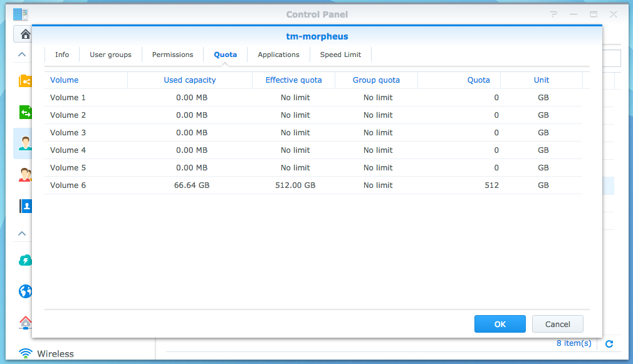The image size is (633, 364).
Task: Open the Group sidebar icon
Action: coord(25,175)
